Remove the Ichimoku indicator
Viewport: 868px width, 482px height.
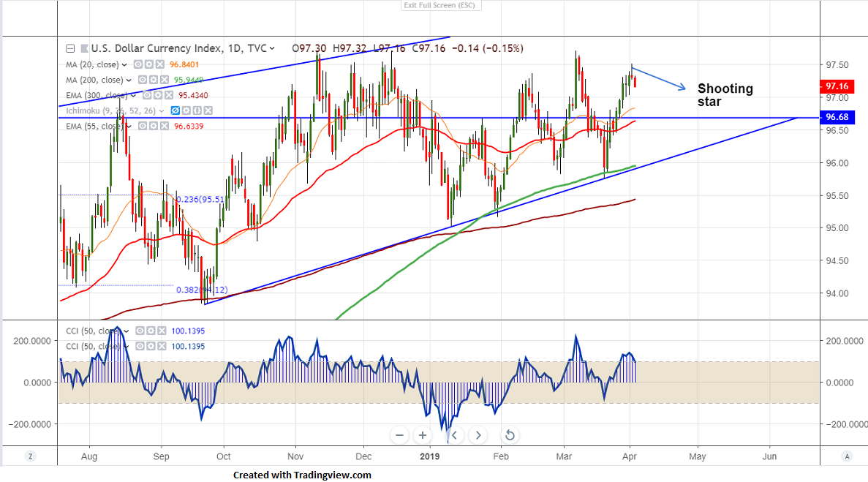(208, 110)
